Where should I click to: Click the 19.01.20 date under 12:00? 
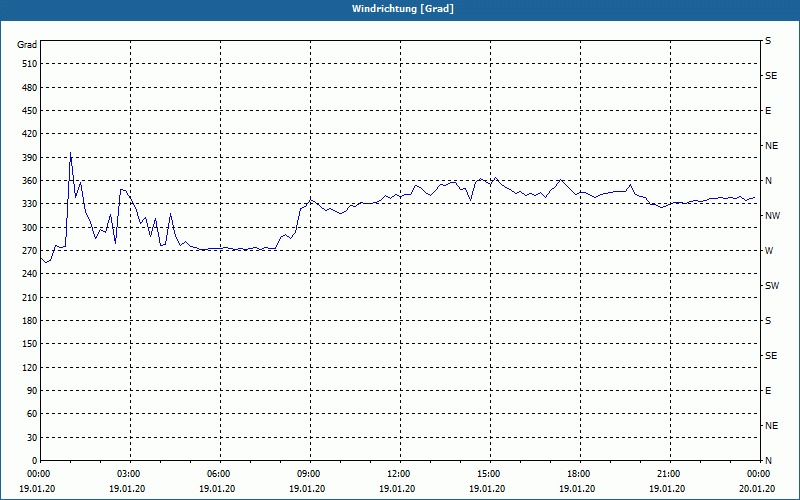397,489
